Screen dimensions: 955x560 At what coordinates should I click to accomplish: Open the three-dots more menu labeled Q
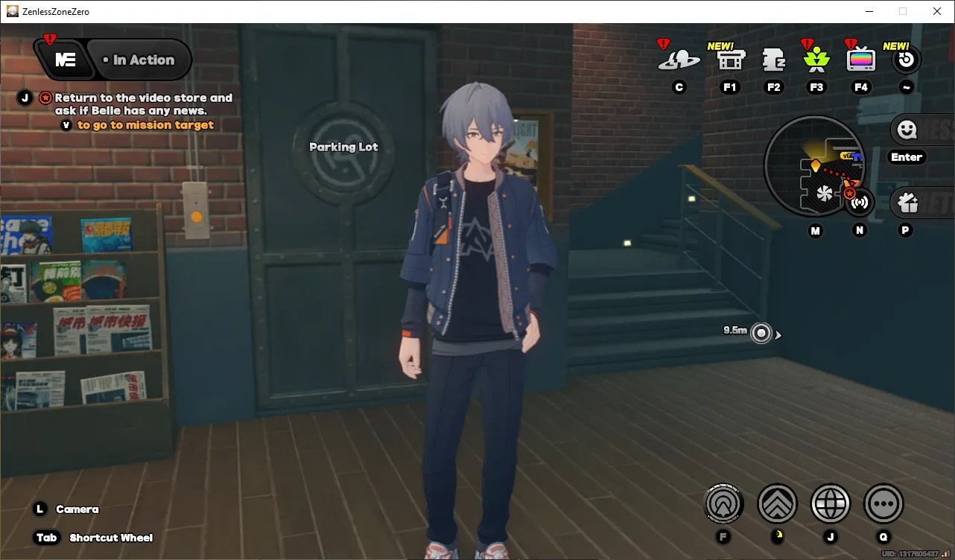(x=883, y=504)
